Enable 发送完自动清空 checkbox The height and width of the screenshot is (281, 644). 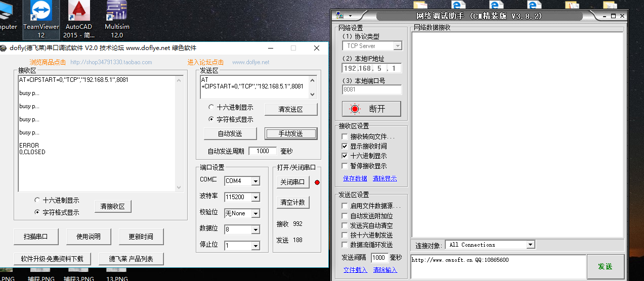point(345,225)
